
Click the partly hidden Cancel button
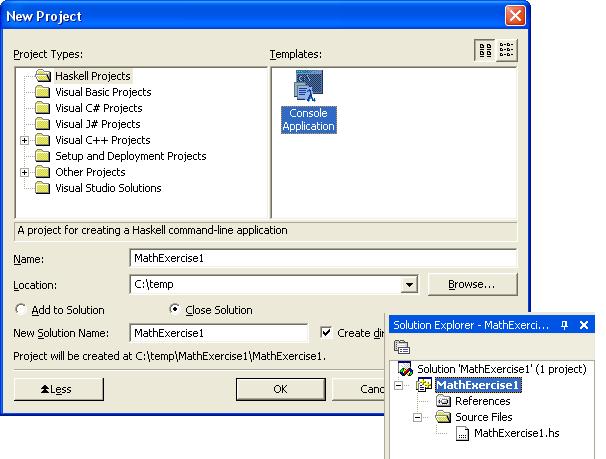click(x=359, y=389)
